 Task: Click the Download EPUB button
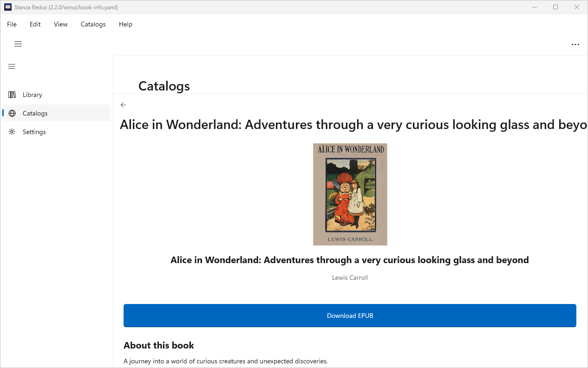click(350, 316)
